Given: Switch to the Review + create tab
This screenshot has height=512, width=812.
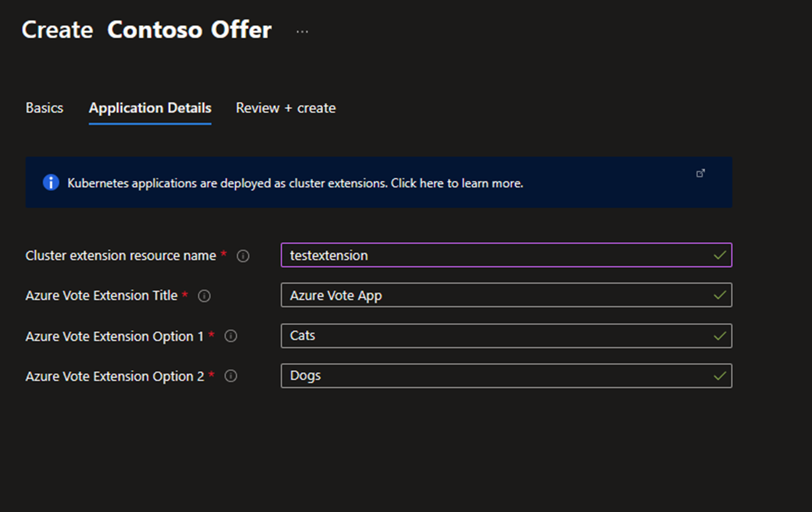Looking at the screenshot, I should click(285, 108).
